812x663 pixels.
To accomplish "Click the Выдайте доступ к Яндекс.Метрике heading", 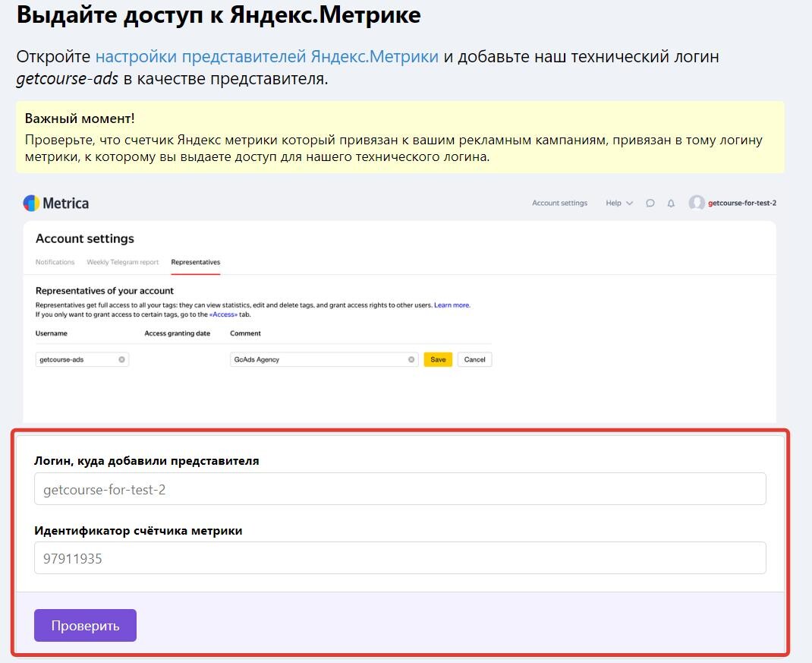I will pos(219,14).
